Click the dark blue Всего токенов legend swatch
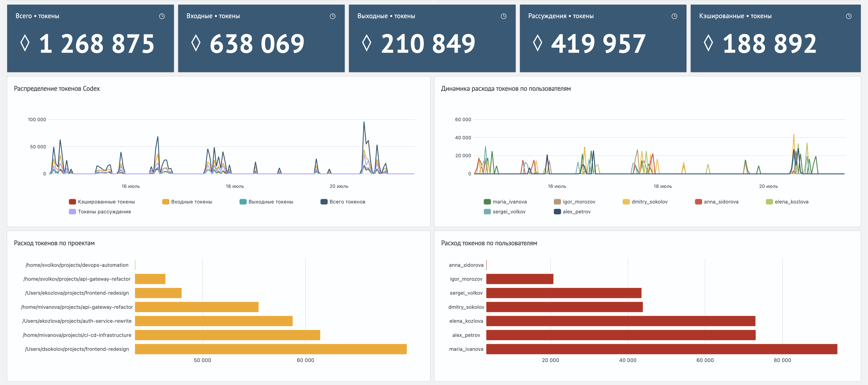 (324, 202)
